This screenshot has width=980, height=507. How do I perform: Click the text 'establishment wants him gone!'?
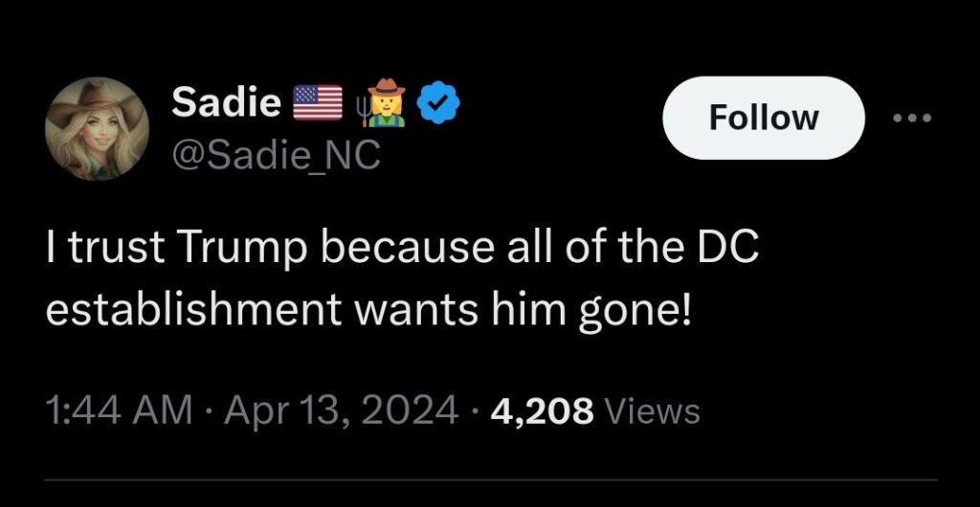[x=370, y=310]
